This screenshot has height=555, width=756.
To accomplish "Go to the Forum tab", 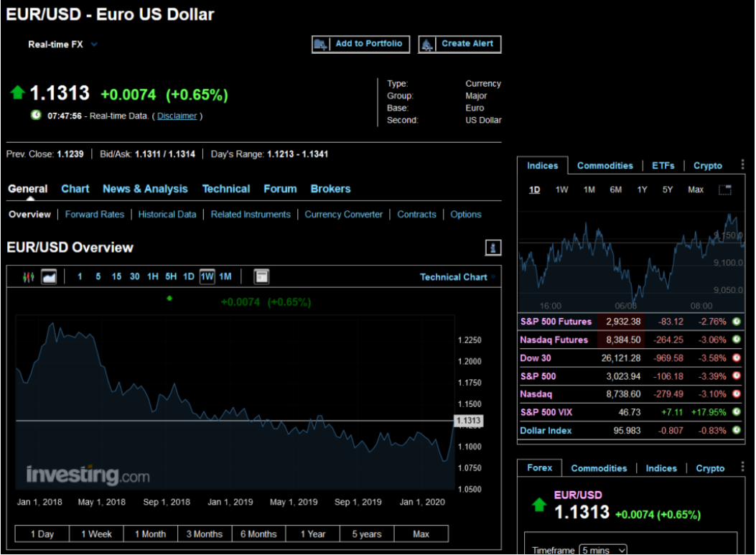I will [280, 189].
